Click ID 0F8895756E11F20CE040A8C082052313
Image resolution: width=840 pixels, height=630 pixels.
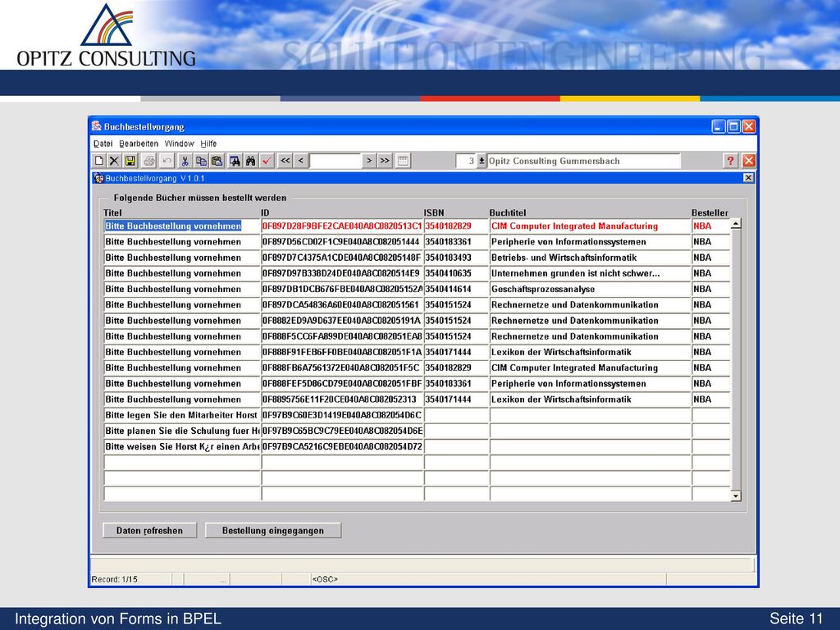point(342,399)
